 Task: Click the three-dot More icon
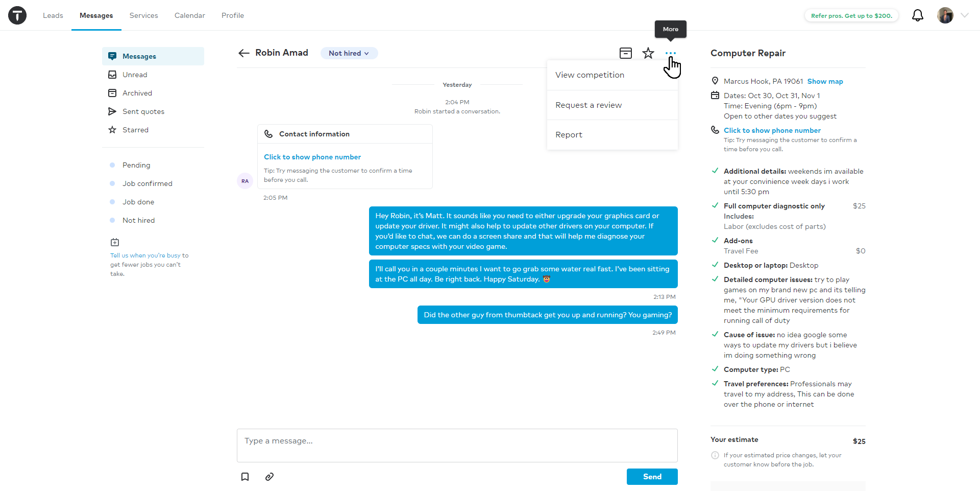point(671,53)
